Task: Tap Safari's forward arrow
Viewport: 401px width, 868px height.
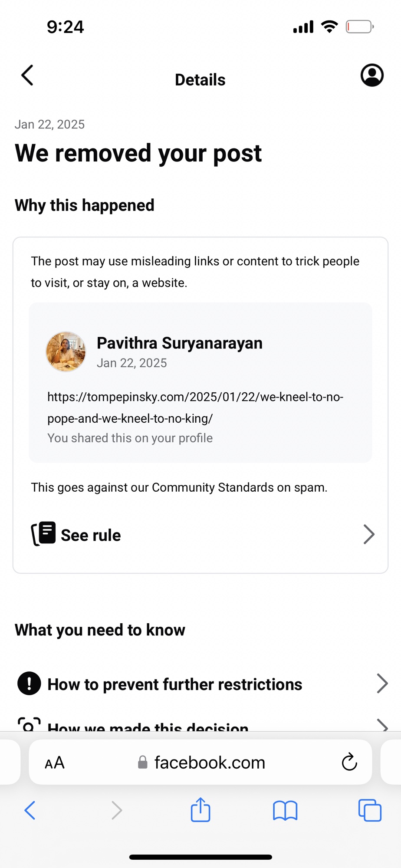Action: click(116, 810)
